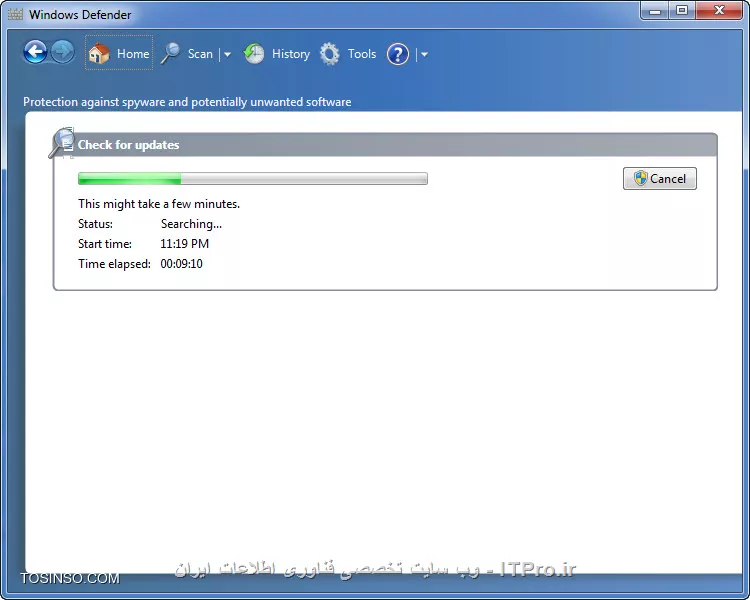Click the Home house icon
This screenshot has height=600, width=750.
coord(99,53)
